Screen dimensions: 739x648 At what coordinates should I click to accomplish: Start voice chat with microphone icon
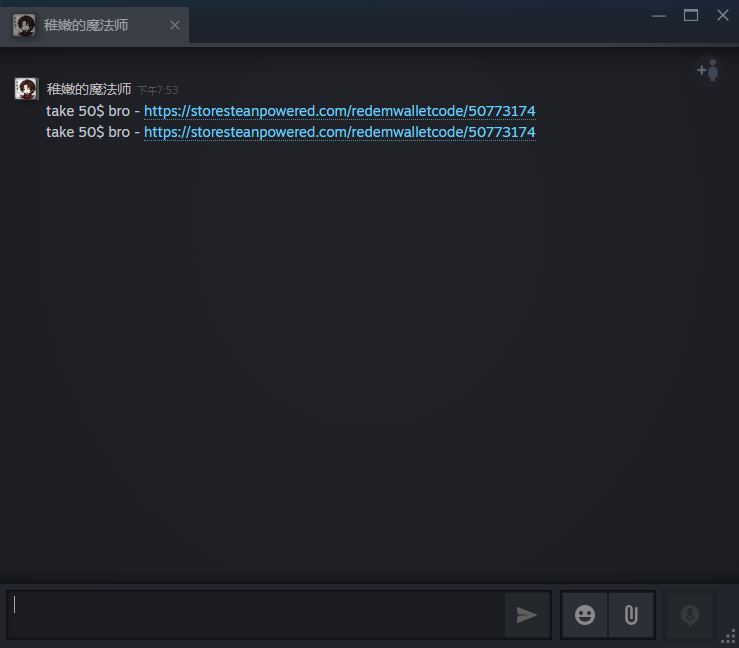coord(690,615)
